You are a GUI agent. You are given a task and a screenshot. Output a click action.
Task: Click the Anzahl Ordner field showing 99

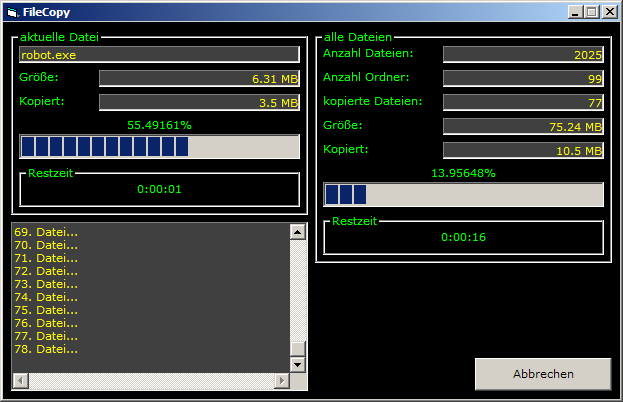coord(522,78)
